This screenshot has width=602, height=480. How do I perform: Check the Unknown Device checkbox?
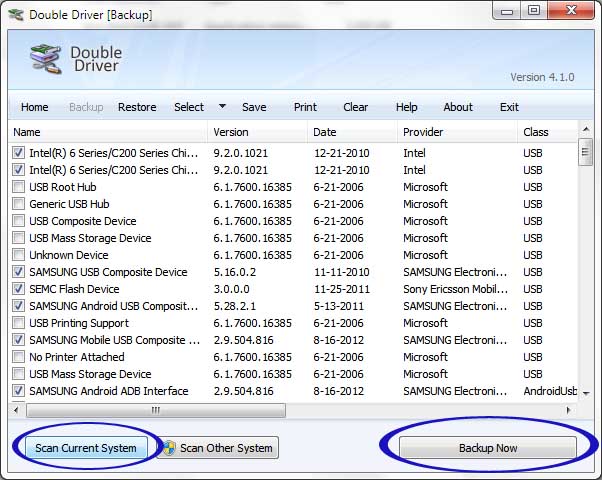tap(18, 255)
